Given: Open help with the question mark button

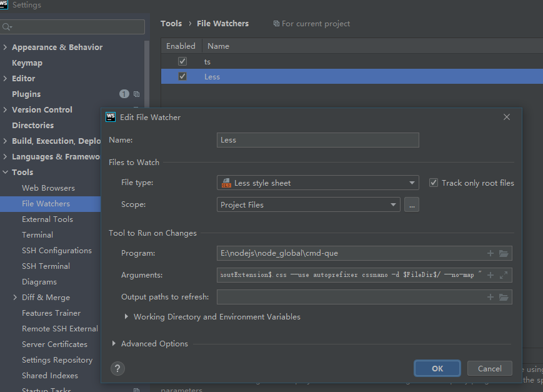Looking at the screenshot, I should coord(117,368).
